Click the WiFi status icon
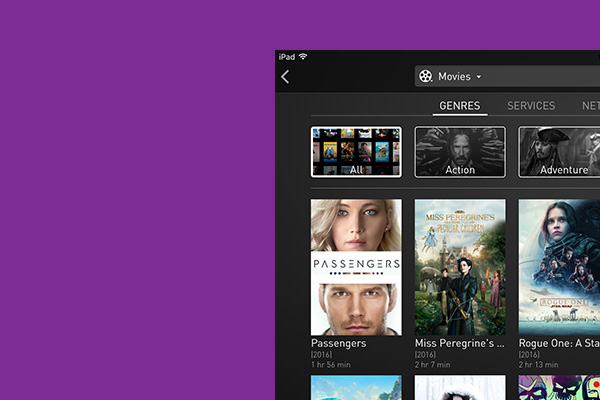 (303, 56)
